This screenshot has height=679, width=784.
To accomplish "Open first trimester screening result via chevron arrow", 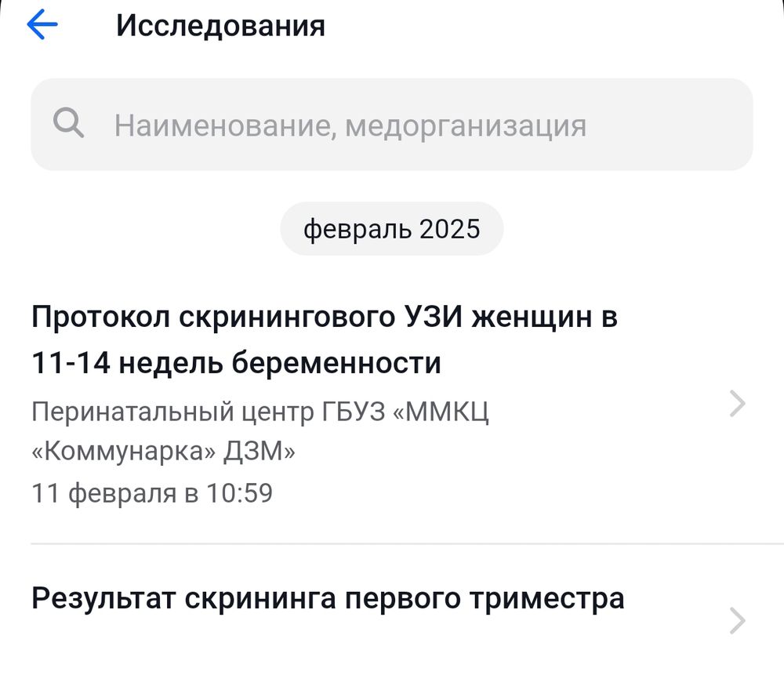I will point(737,622).
